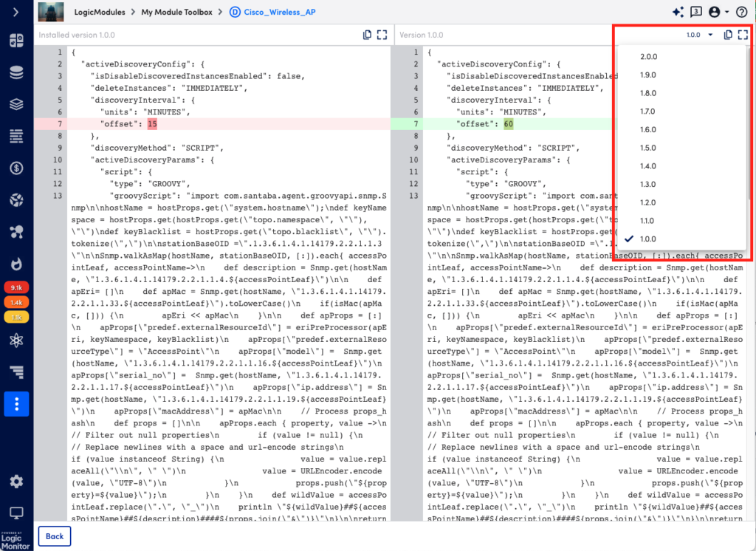The image size is (756, 551).
Task: Collapse the left sidebar with chevron arrow
Action: pyautogui.click(x=16, y=12)
